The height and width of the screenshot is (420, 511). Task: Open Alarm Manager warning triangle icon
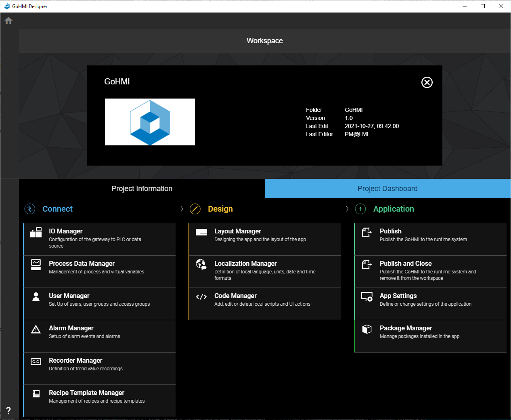tap(36, 329)
